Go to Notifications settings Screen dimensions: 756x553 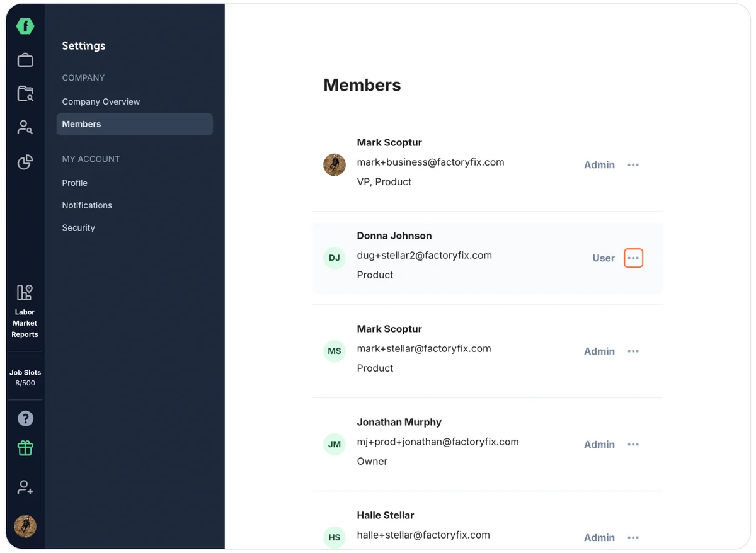coord(87,205)
